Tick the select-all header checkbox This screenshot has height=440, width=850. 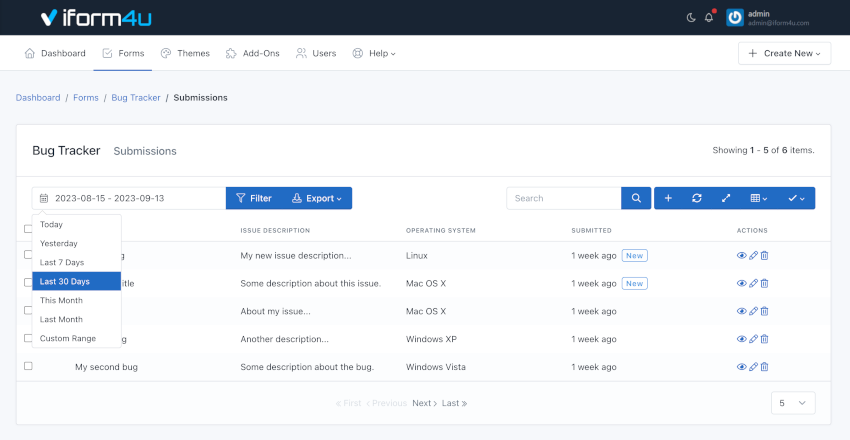[28, 230]
